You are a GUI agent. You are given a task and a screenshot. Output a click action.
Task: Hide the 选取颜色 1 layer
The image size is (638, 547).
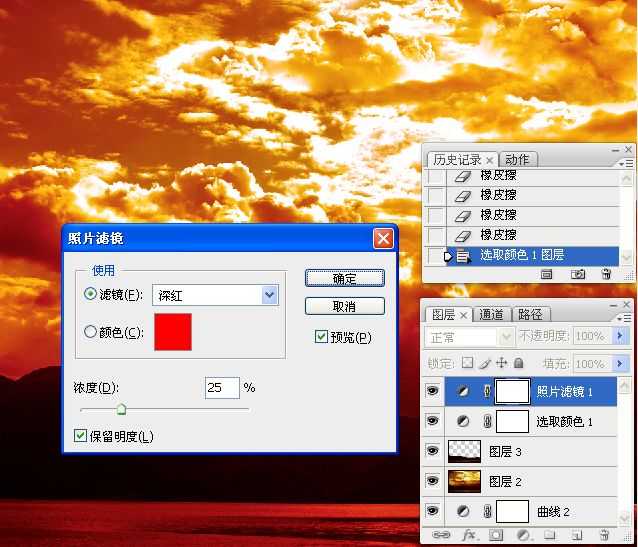click(433, 420)
